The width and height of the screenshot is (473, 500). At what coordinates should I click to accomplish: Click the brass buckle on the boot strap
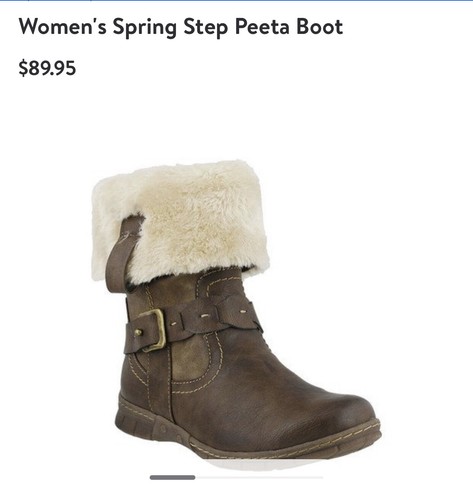[153, 330]
